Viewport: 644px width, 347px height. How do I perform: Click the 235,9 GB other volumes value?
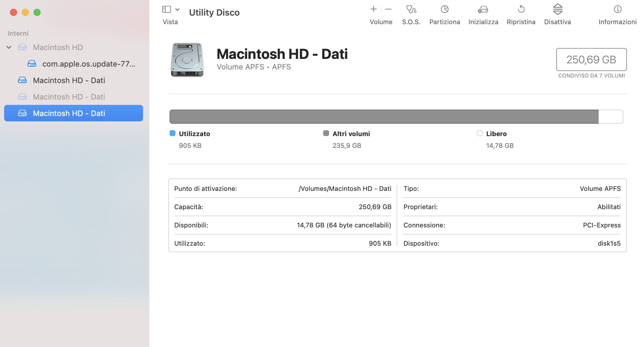point(347,146)
